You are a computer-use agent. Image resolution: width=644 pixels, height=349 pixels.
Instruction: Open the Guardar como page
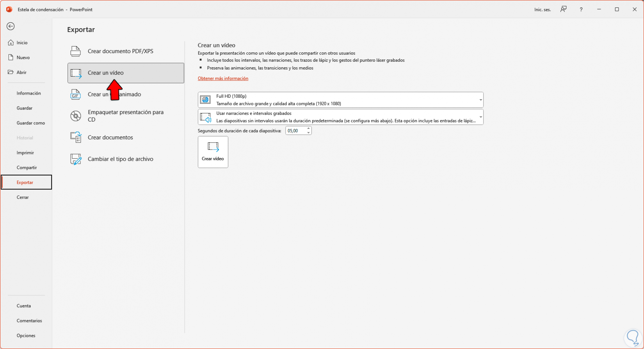pyautogui.click(x=31, y=123)
